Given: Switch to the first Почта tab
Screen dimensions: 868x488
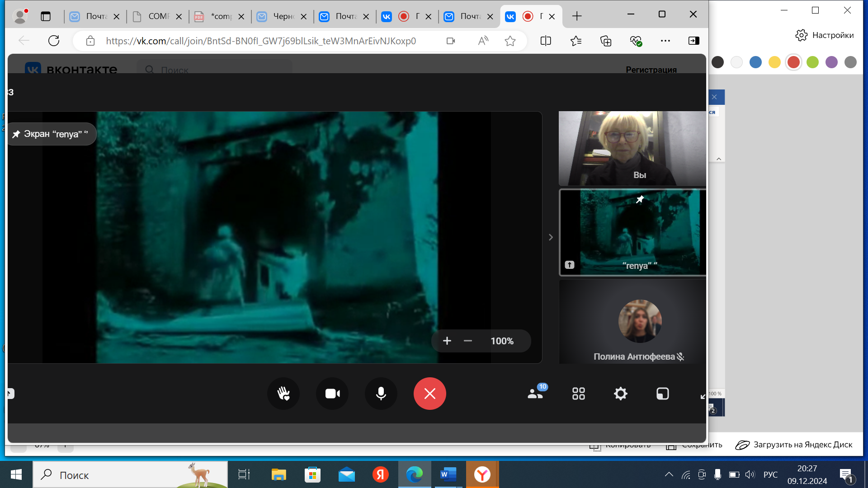Looking at the screenshot, I should 96,16.
